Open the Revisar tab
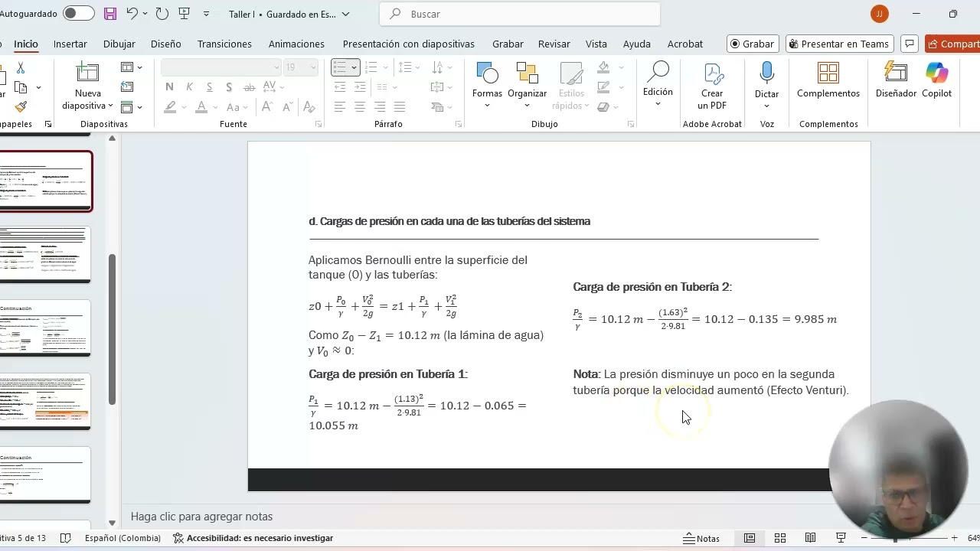The image size is (980, 551). (x=554, y=44)
